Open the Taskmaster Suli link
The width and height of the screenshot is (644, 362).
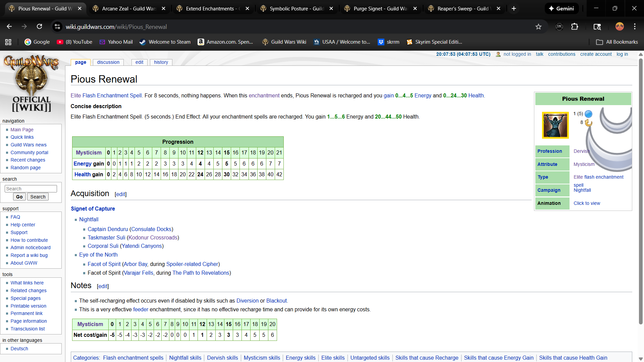tap(106, 237)
